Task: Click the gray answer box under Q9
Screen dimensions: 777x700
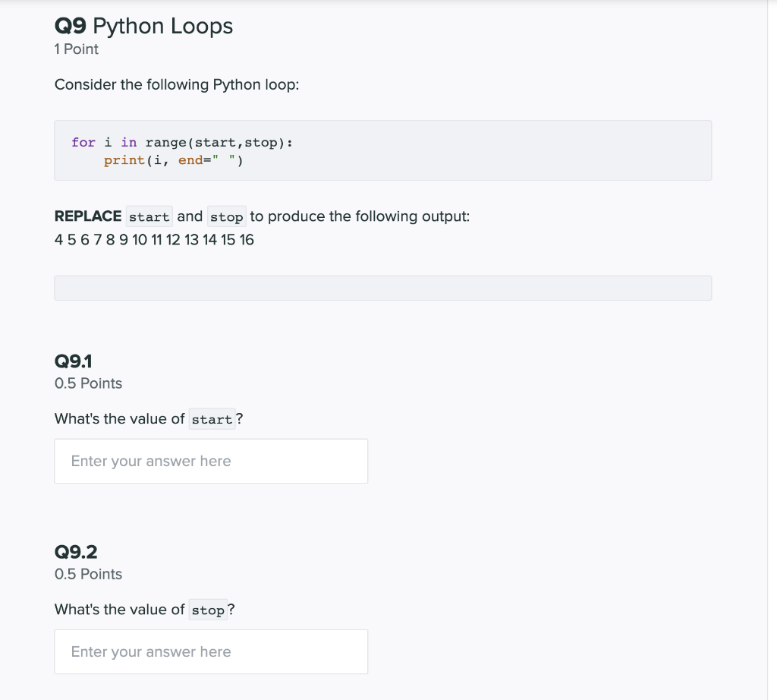Action: coord(382,287)
